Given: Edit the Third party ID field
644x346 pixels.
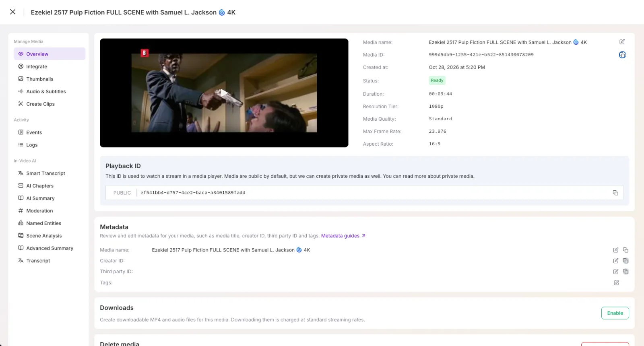Looking at the screenshot, I should point(616,272).
